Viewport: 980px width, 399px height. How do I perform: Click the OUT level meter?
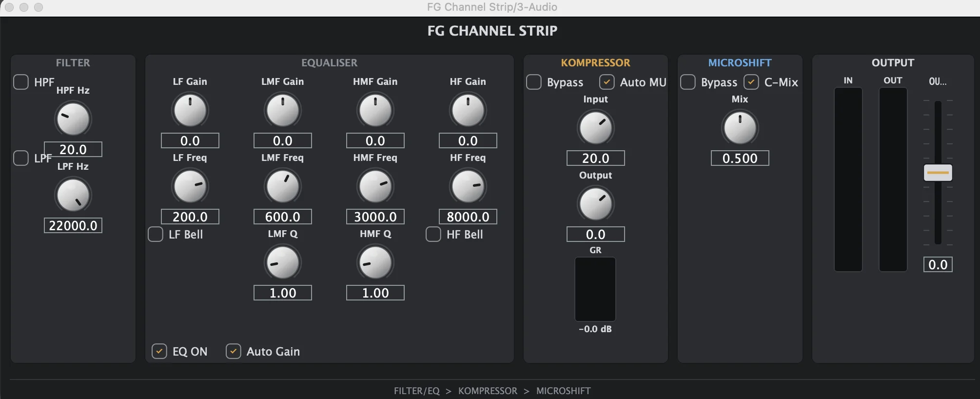pyautogui.click(x=893, y=180)
